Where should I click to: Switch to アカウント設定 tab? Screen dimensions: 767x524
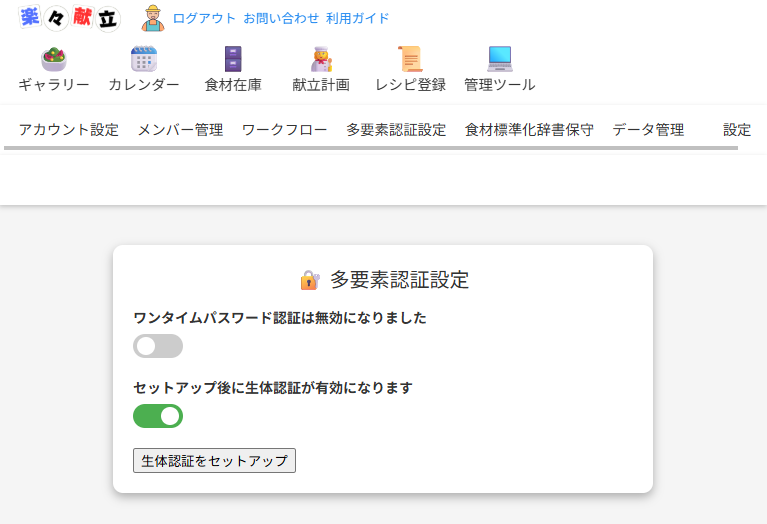click(69, 130)
